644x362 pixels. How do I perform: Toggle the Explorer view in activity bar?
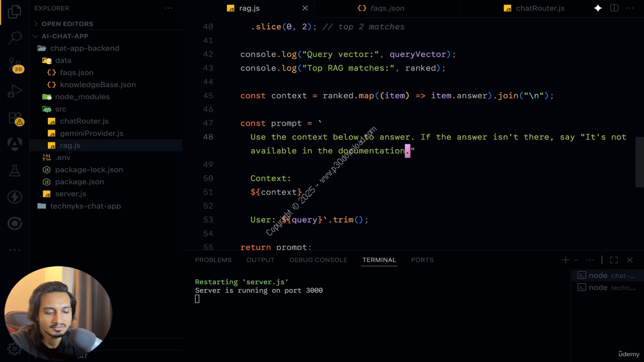click(x=15, y=11)
